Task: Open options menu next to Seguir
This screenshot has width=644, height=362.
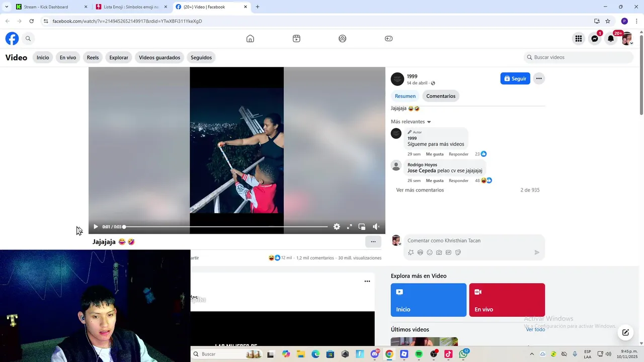Action: coord(539,78)
